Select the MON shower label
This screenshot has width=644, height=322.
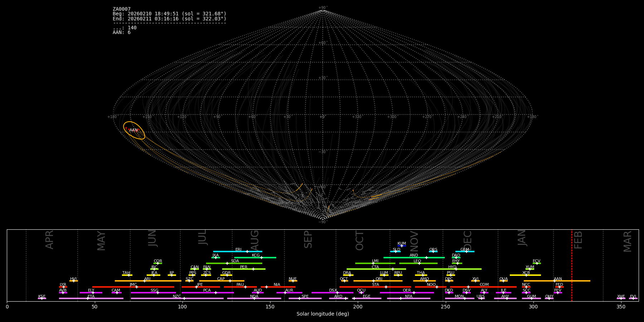[x=459, y=297]
